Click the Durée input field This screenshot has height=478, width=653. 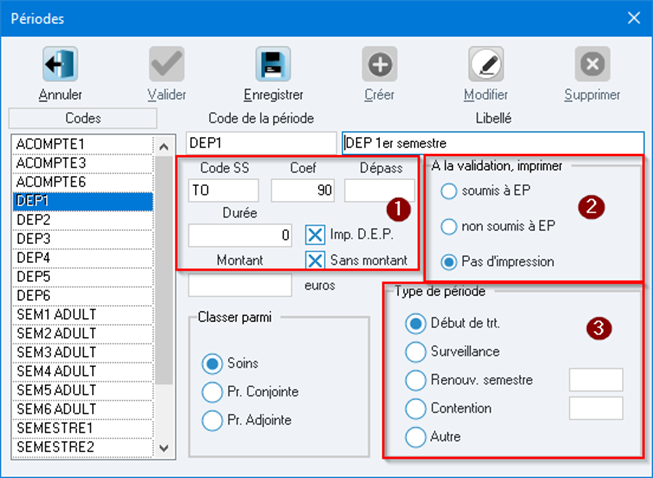click(x=240, y=235)
